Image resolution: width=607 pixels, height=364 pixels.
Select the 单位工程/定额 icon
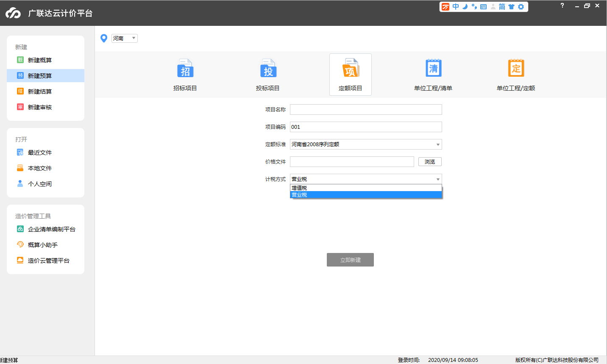[516, 68]
